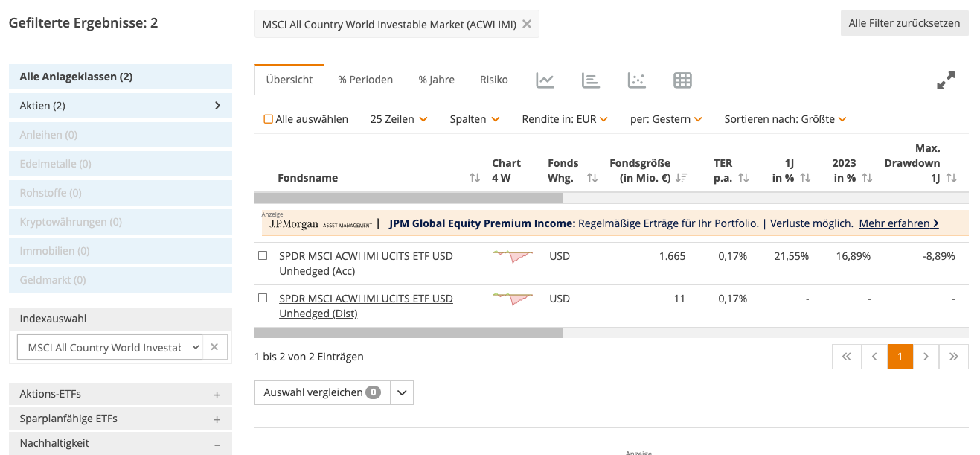Sort by Fondsname column arrows
Image resolution: width=980 pixels, height=455 pixels.
[475, 178]
